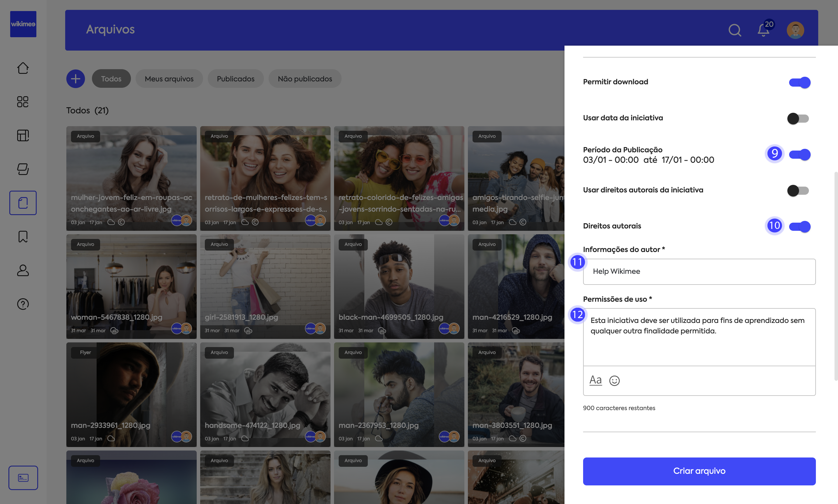This screenshot has width=838, height=504.
Task: Open the woman-5467838_1280.jpg thumbnail
Action: pyautogui.click(x=131, y=286)
